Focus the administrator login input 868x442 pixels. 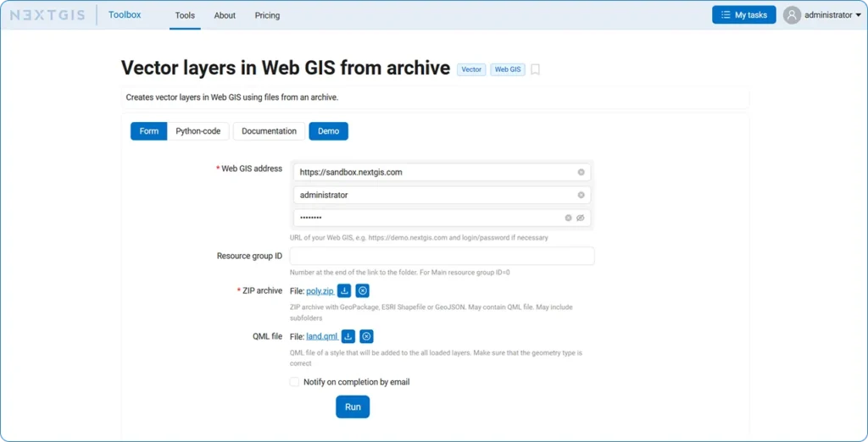coord(442,195)
